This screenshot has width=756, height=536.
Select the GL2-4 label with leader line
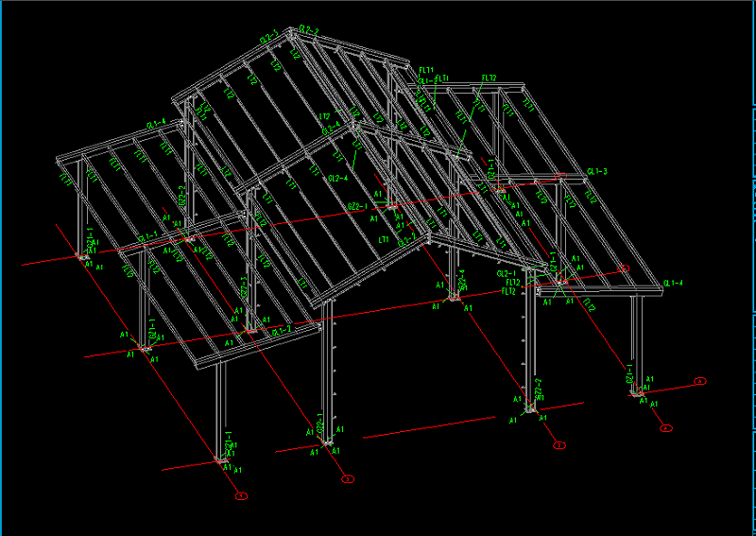pos(337,178)
